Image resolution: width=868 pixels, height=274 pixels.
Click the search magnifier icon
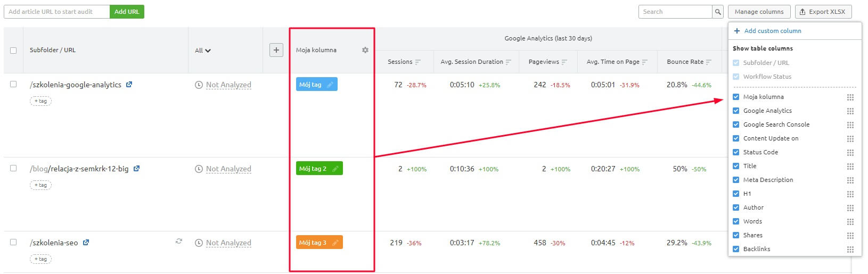[718, 12]
